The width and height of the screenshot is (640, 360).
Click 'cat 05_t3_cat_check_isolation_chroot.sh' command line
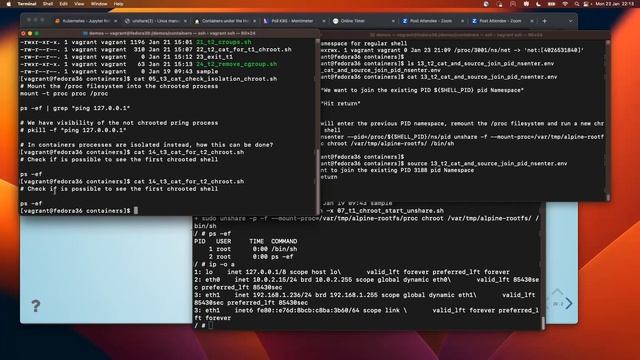205,79
